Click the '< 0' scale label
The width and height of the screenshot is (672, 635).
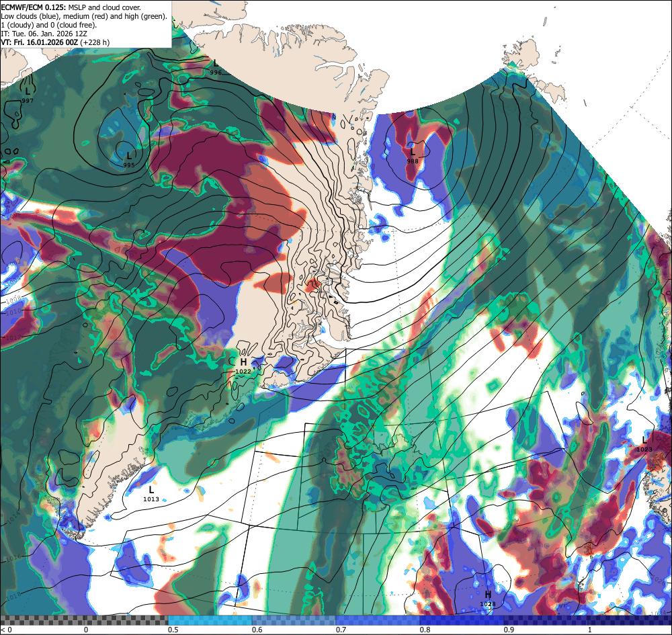(x=6, y=630)
